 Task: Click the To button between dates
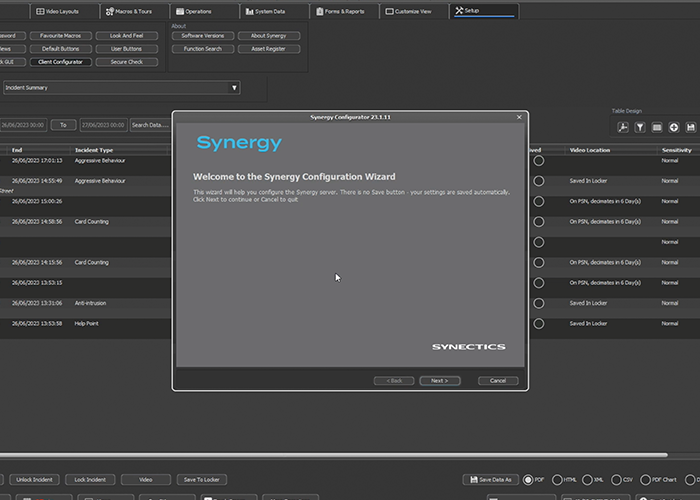[x=63, y=125]
